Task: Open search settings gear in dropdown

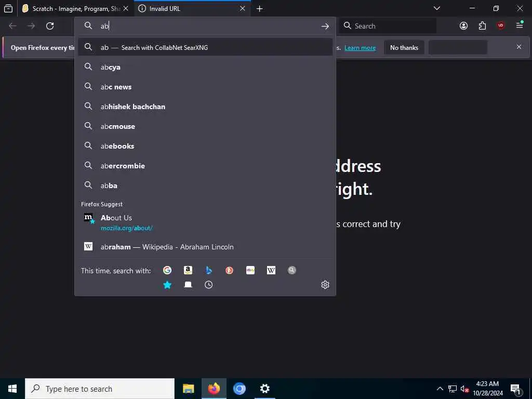Action: (325, 285)
